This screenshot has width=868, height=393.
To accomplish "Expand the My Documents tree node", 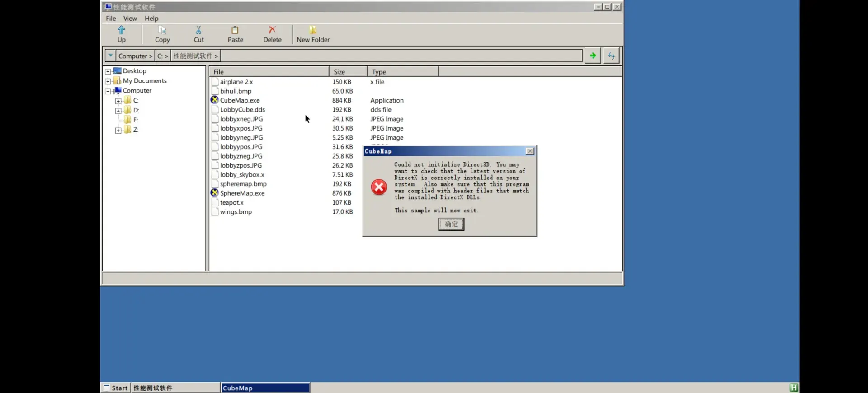I will [x=108, y=81].
